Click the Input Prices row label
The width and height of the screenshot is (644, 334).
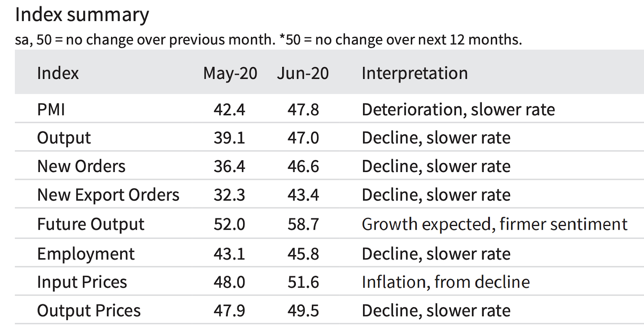point(82,282)
